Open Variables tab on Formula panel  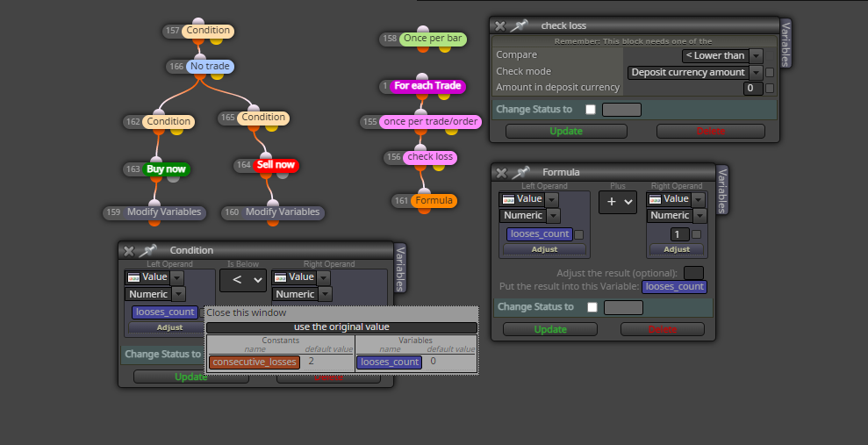[x=721, y=190]
